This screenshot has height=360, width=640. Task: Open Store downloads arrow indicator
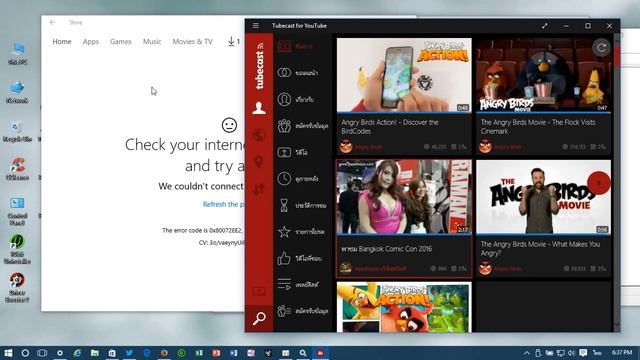pyautogui.click(x=233, y=41)
